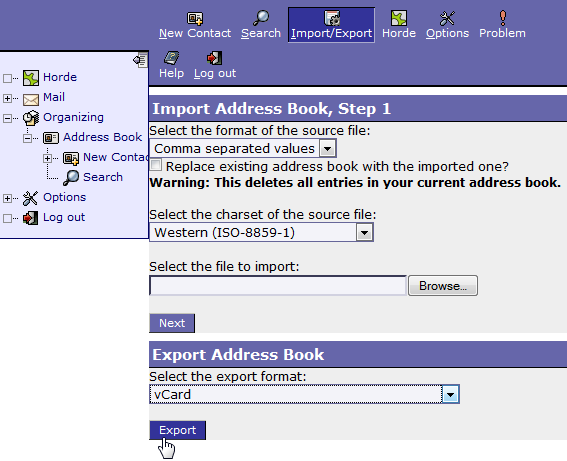Open the charset Western (ISO-8859-1) dropdown
The width and height of the screenshot is (567, 461).
click(x=261, y=232)
